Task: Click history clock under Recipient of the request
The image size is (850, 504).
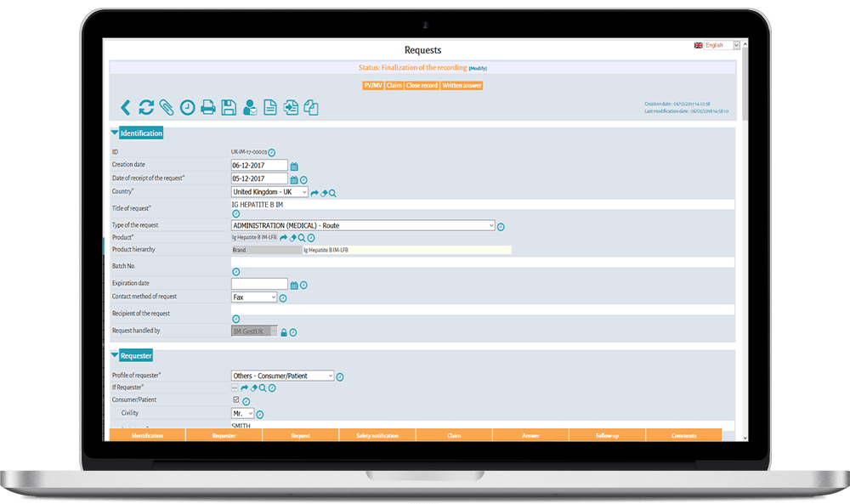Action: coord(235,320)
